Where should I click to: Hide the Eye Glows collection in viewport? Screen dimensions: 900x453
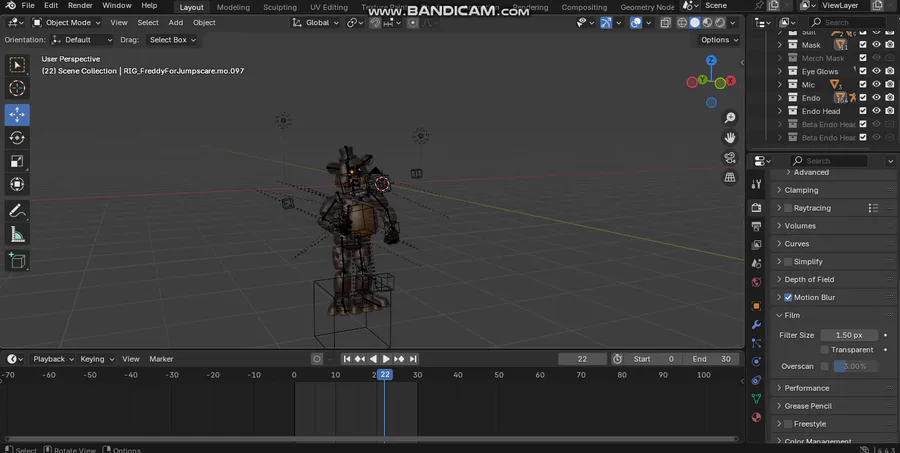coord(876,71)
